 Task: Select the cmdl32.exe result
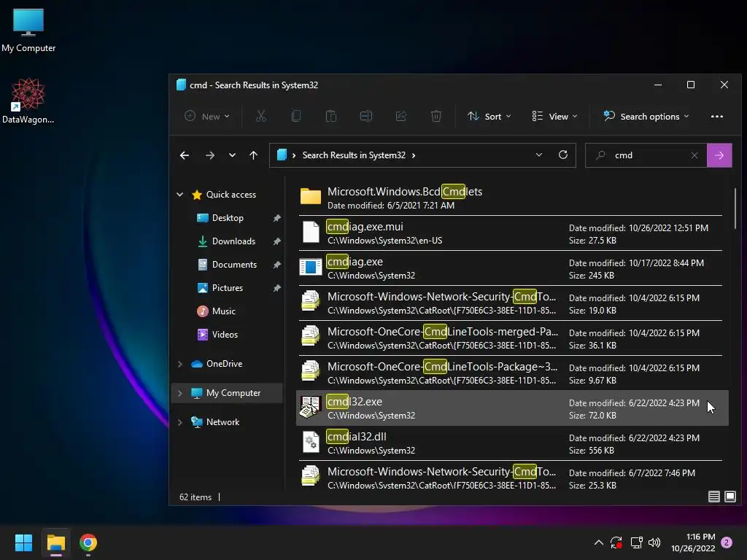512,408
